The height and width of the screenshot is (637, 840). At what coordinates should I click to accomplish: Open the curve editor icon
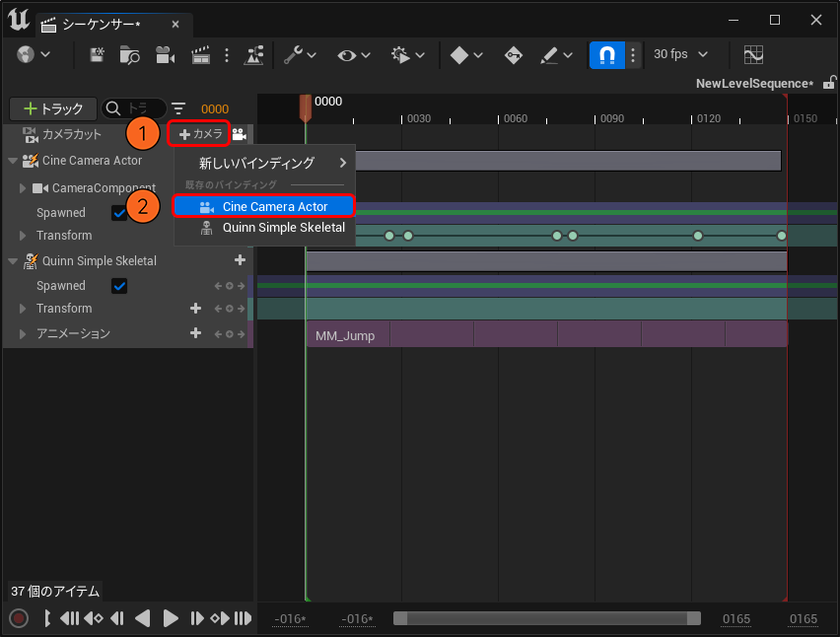coord(753,55)
